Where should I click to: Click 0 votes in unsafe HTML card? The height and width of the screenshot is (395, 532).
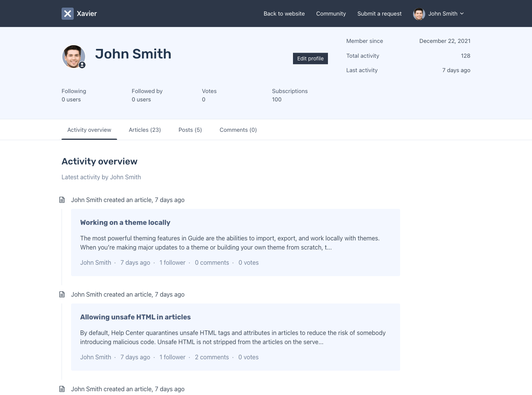249,357
